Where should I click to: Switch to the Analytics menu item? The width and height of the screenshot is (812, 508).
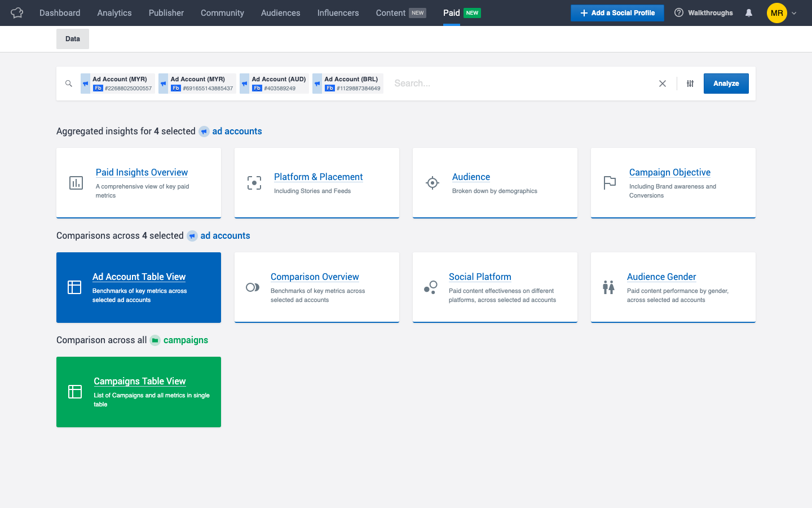coord(114,12)
